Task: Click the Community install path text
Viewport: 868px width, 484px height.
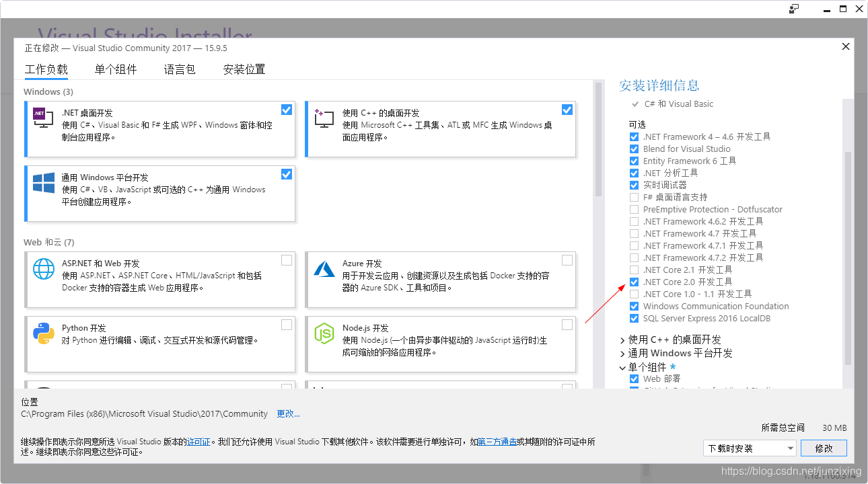Action: pos(145,413)
